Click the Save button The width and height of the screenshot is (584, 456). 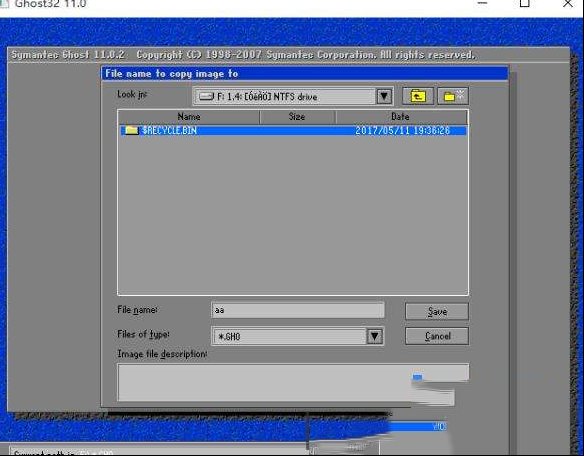point(437,311)
